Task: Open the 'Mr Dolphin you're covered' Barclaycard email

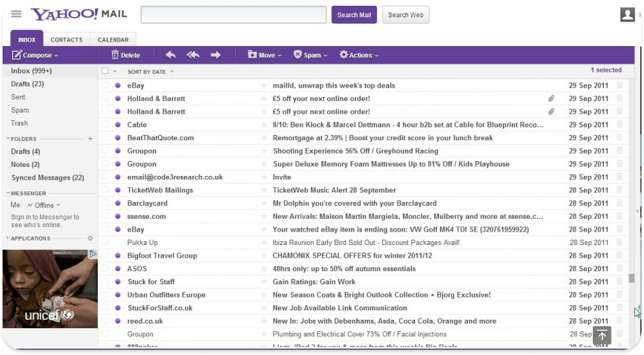Action: tap(355, 203)
